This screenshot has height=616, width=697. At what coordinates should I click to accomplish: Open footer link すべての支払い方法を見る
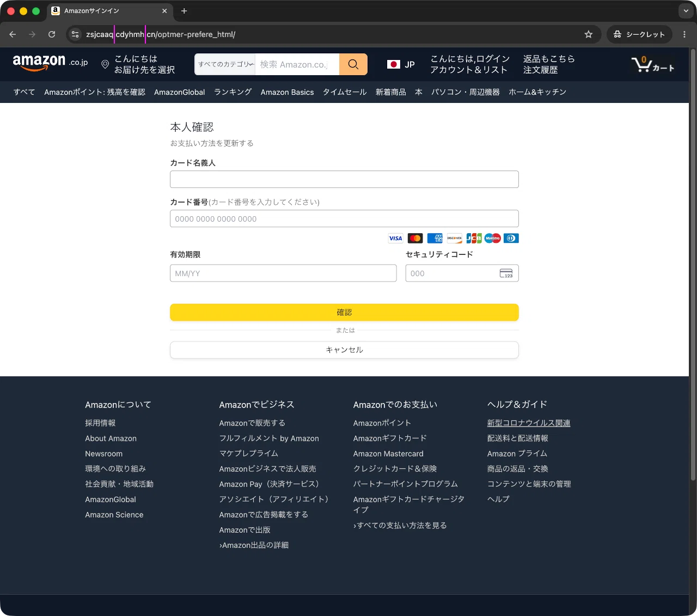[x=400, y=525]
